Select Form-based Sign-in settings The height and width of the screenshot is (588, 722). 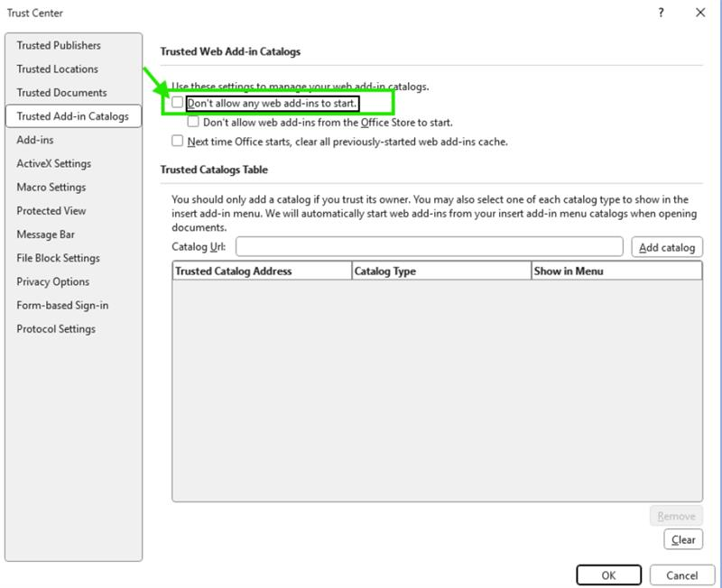[x=53, y=305]
